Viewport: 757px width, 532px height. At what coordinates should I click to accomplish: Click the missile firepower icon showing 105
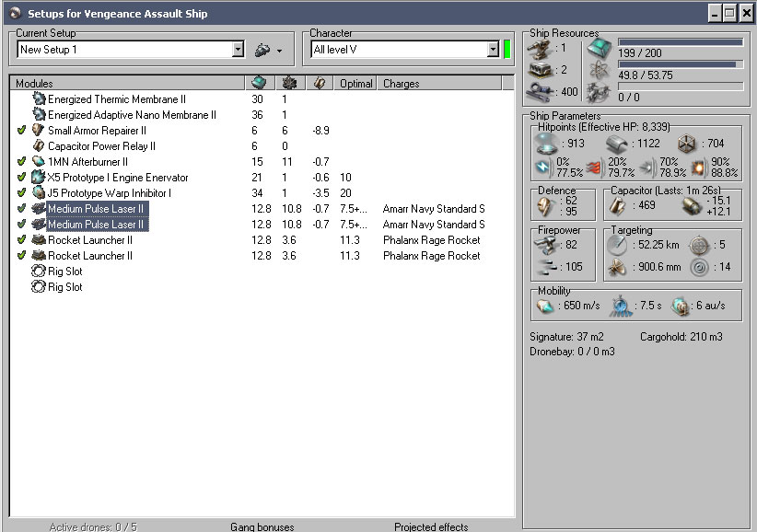coord(546,267)
